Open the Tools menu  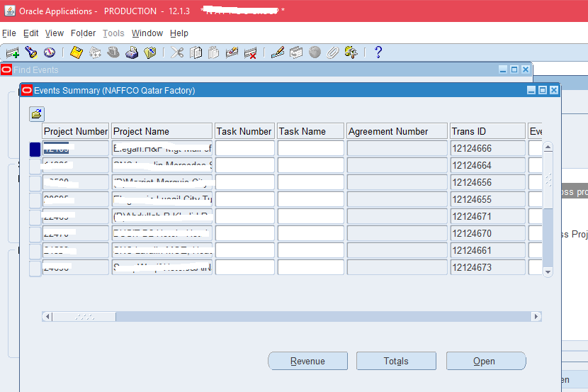(x=113, y=33)
